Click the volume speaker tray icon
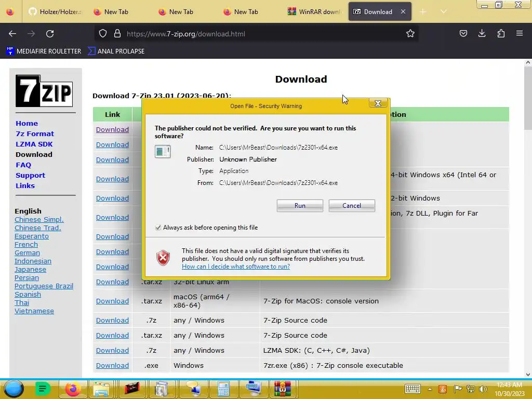 click(x=483, y=389)
